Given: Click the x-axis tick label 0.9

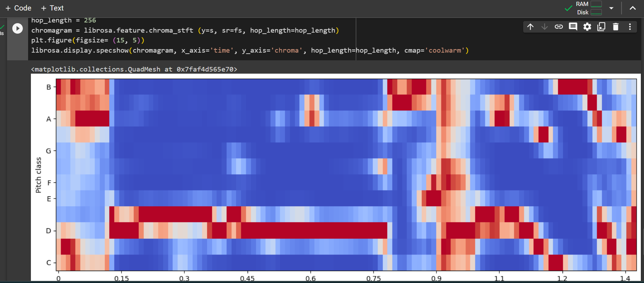Looking at the screenshot, I should pos(436,278).
